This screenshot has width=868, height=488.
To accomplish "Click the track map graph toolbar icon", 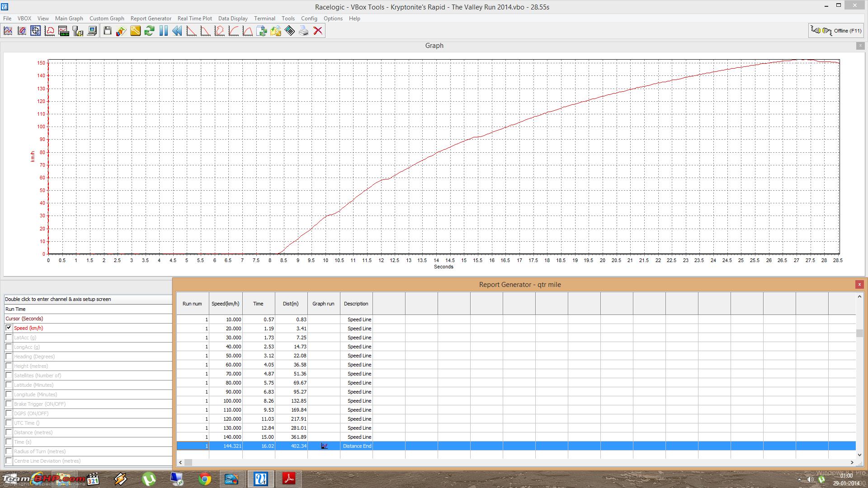I will point(50,31).
